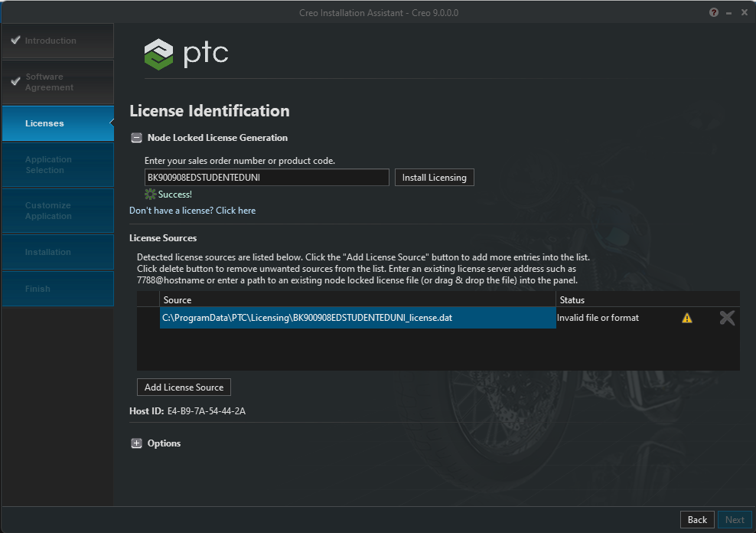Viewport: 756px width, 533px height.
Task: Click the PTC logo icon
Action: pyautogui.click(x=157, y=54)
